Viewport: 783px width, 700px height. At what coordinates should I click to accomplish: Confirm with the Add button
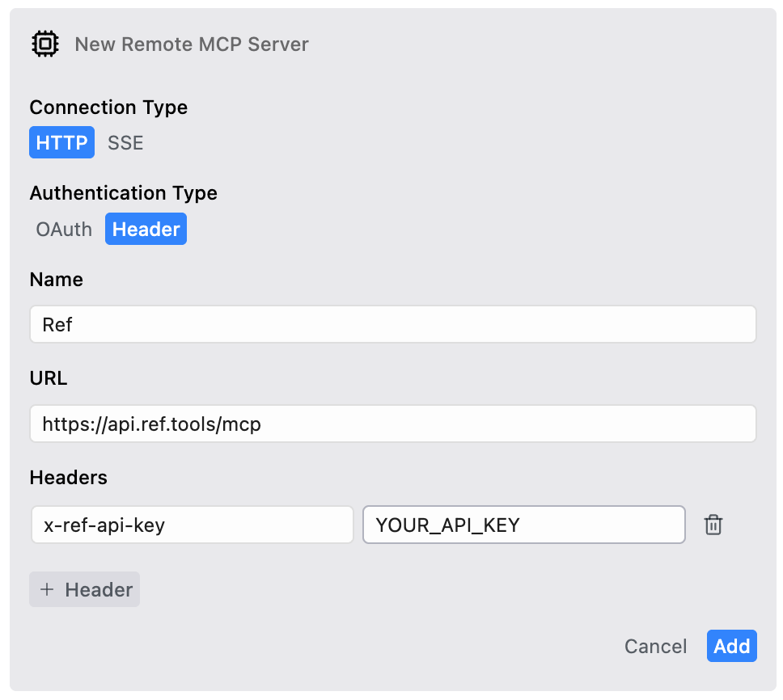point(731,646)
